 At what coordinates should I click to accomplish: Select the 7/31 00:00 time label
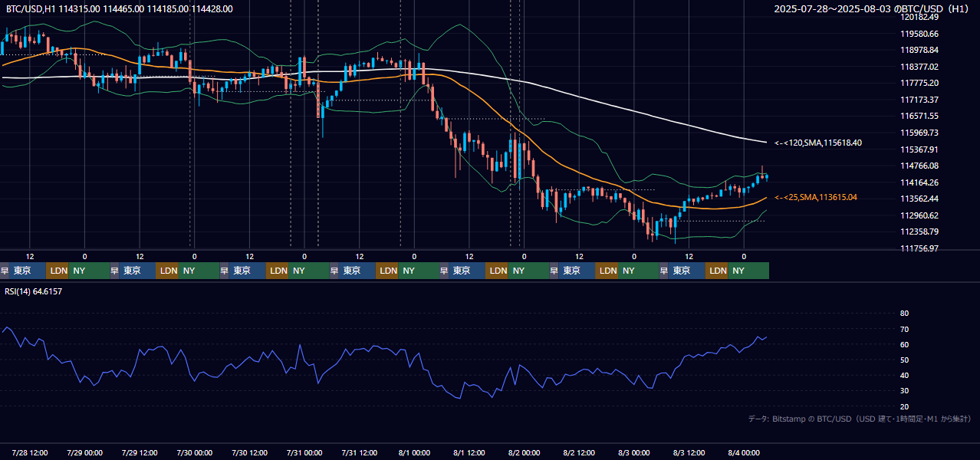(x=304, y=452)
